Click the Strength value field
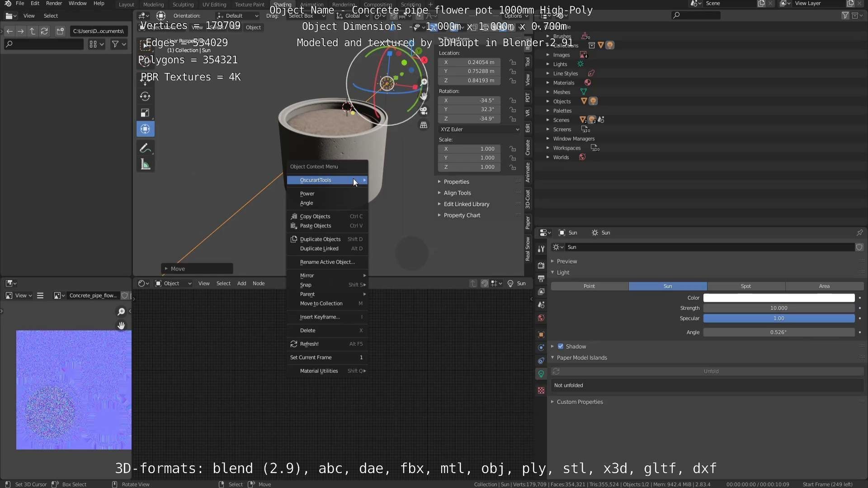 coord(778,308)
